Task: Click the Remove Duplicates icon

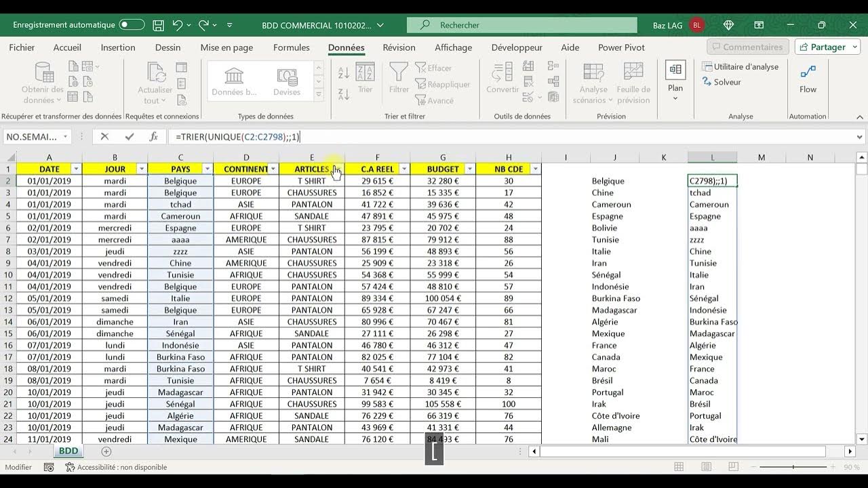Action: coord(529,83)
